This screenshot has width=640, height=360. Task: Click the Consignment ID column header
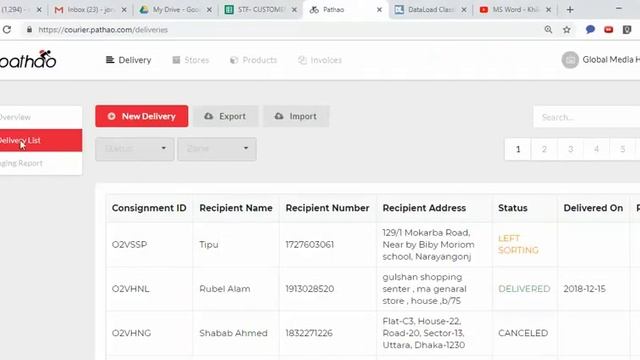(149, 208)
